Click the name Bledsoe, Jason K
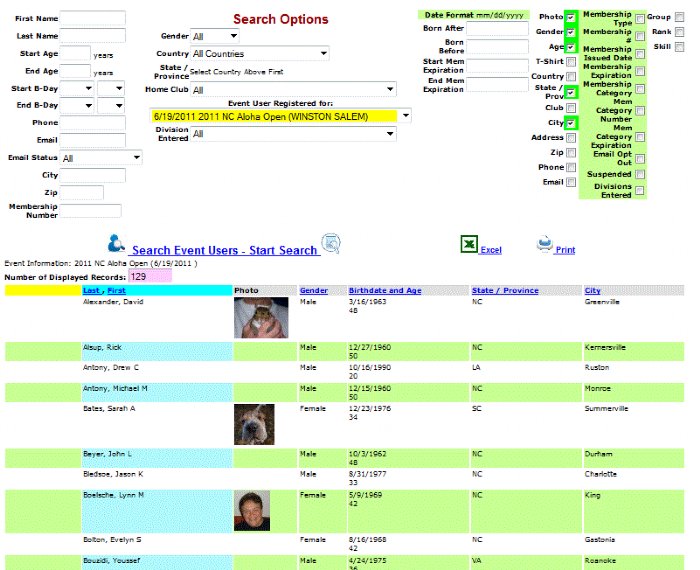 click(113, 474)
